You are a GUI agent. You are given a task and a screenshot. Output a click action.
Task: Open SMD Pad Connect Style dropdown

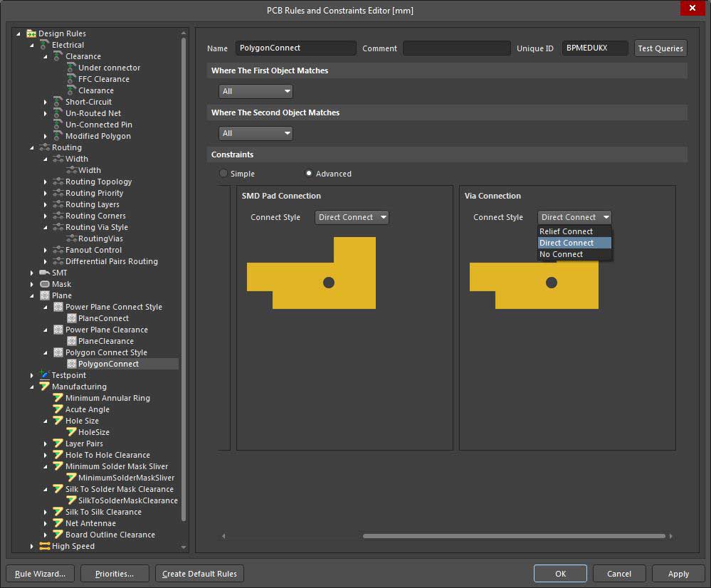pyautogui.click(x=352, y=217)
